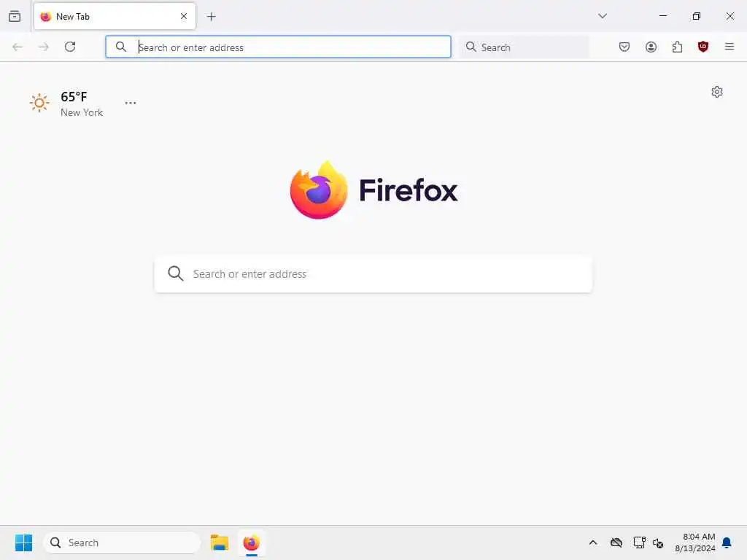Expand the list all tabs chevron
Viewport: 747px width, 560px height.
[x=603, y=16]
